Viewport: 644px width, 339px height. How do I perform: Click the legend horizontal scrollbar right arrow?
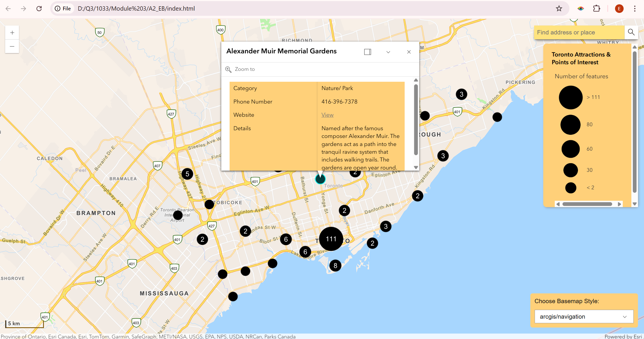pyautogui.click(x=619, y=204)
